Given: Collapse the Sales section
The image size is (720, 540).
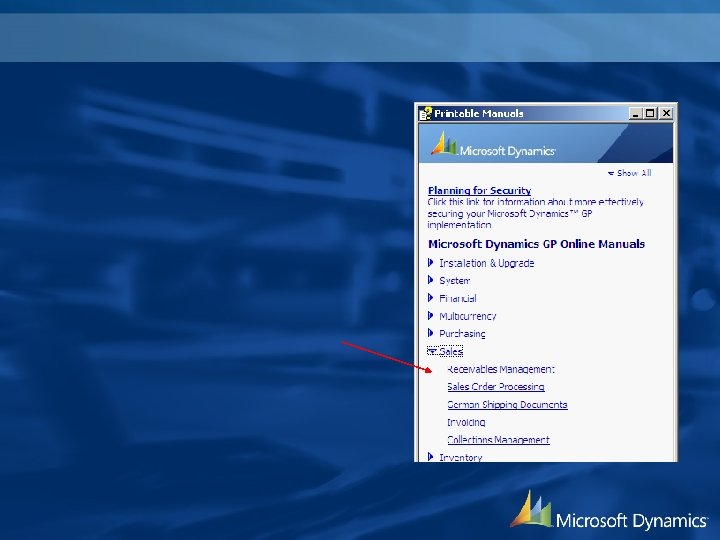Looking at the screenshot, I should (x=445, y=351).
